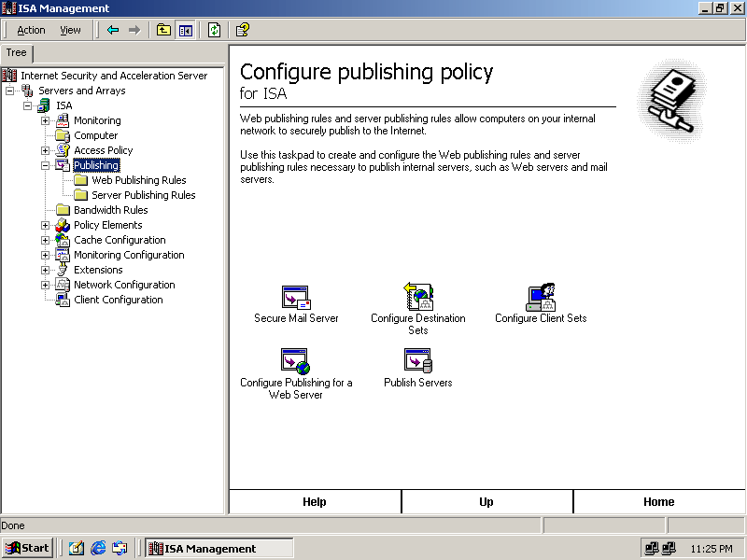Image resolution: width=747 pixels, height=560 pixels.
Task: Click the Up One Level toolbar icon
Action: click(x=163, y=30)
